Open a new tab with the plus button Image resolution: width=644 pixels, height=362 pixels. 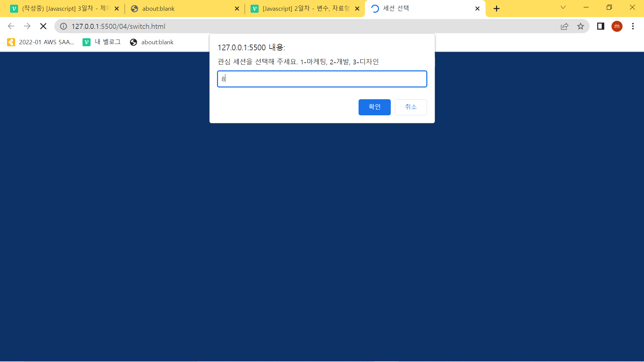coord(497,9)
